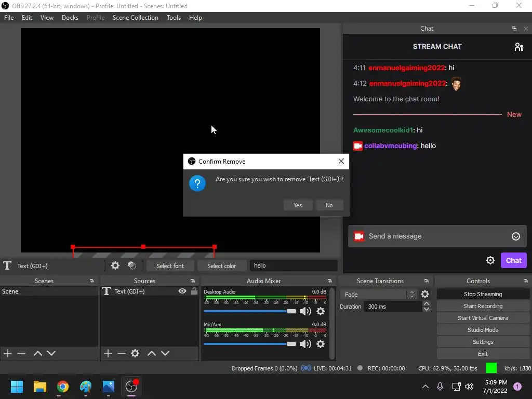Open Chrome from the taskbar
The height and width of the screenshot is (399, 532).
(x=63, y=387)
